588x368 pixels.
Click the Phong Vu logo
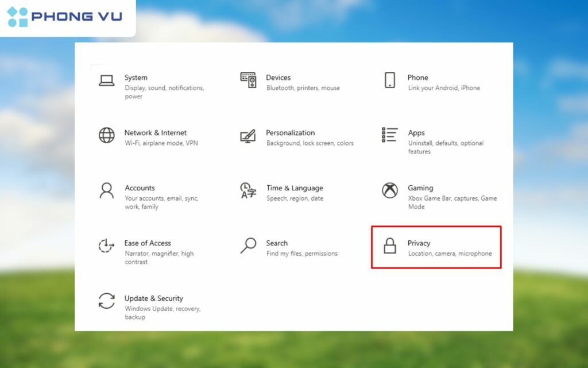click(x=64, y=16)
